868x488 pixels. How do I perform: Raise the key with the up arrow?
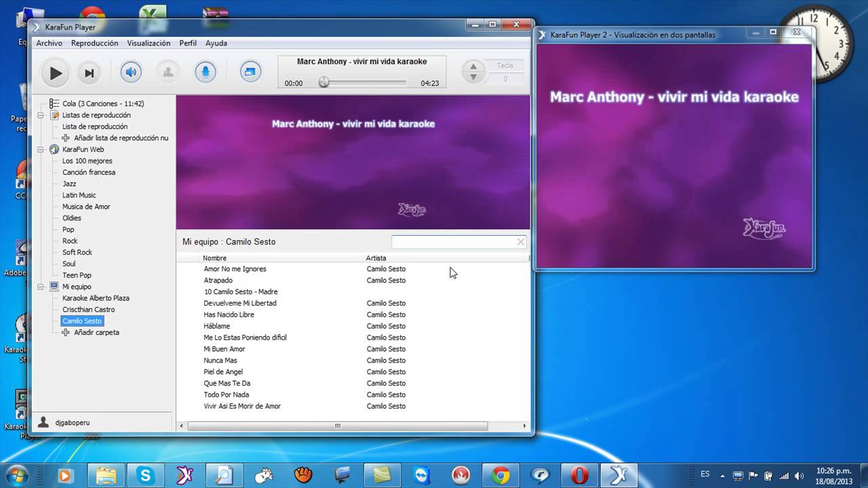[473, 66]
